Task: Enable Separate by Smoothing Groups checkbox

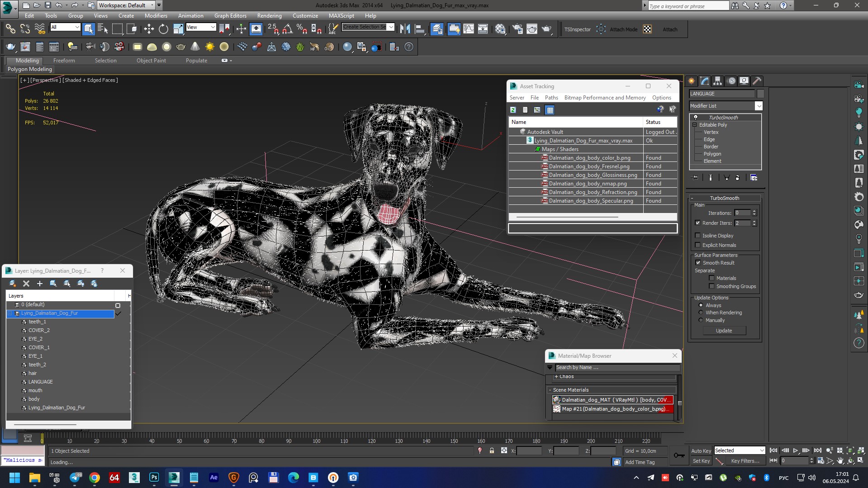Action: click(711, 286)
